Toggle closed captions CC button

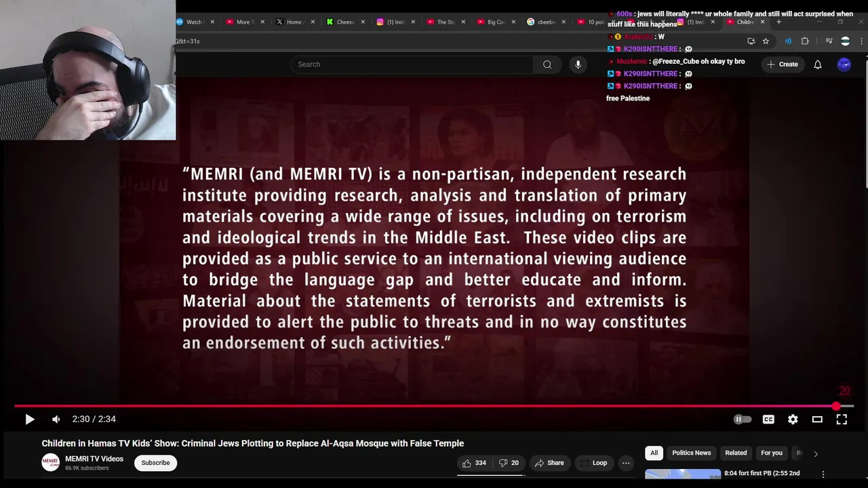(x=768, y=420)
